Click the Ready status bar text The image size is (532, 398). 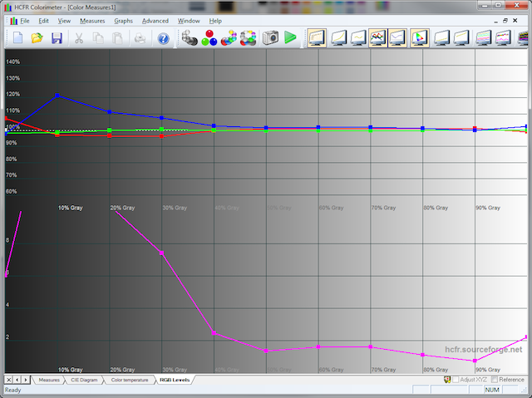pyautogui.click(x=13, y=390)
